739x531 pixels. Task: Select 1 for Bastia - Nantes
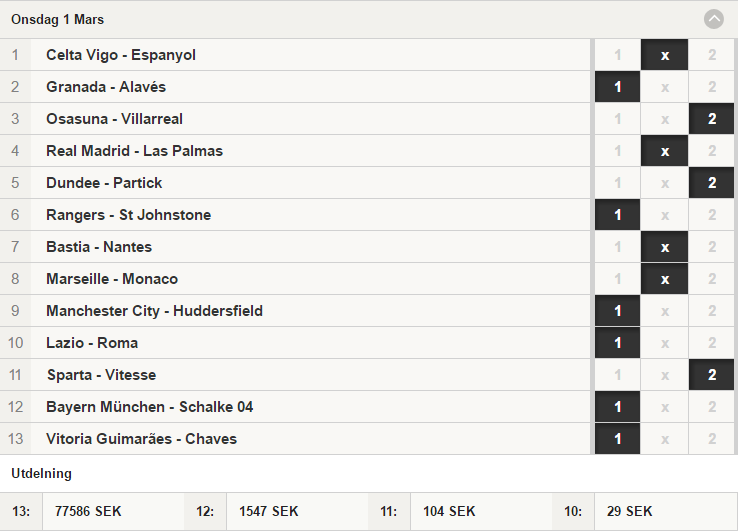coord(617,247)
